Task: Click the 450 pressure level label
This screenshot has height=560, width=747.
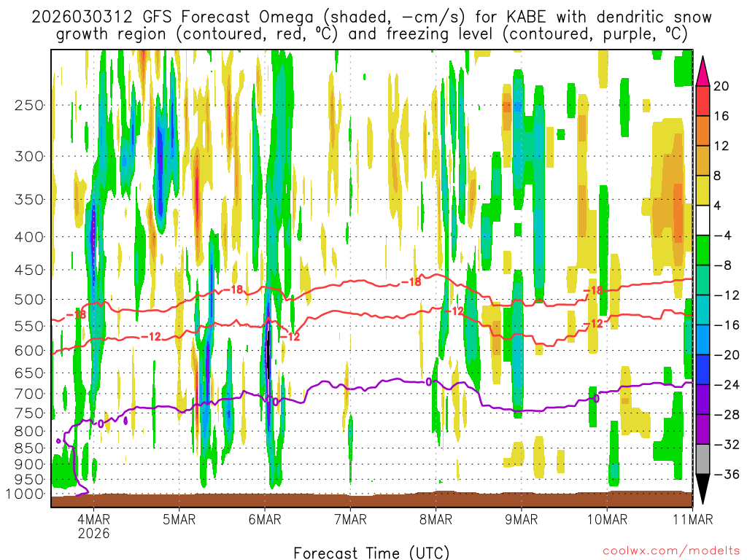Action: pos(29,270)
